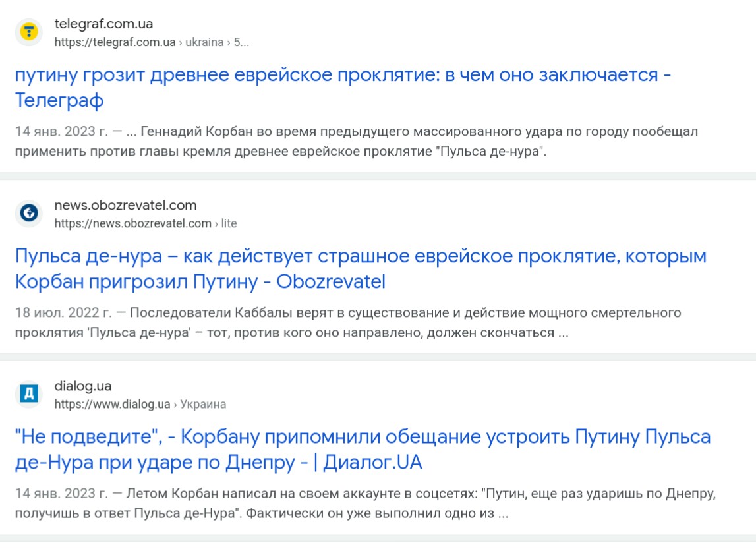Click the Dialog.ua blue Д favicon
Viewport: 756px width, 553px height.
(x=29, y=393)
